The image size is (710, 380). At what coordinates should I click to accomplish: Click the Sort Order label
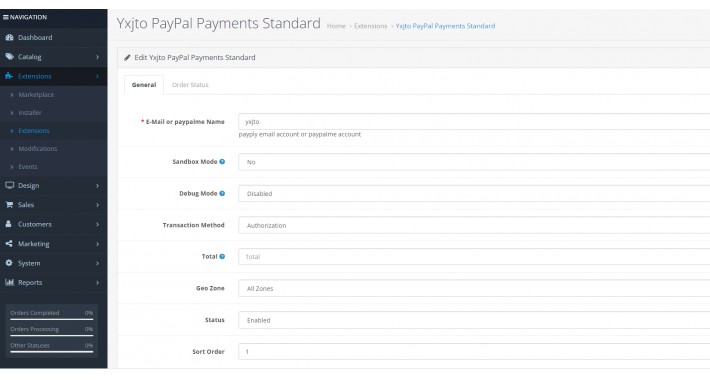tap(208, 351)
